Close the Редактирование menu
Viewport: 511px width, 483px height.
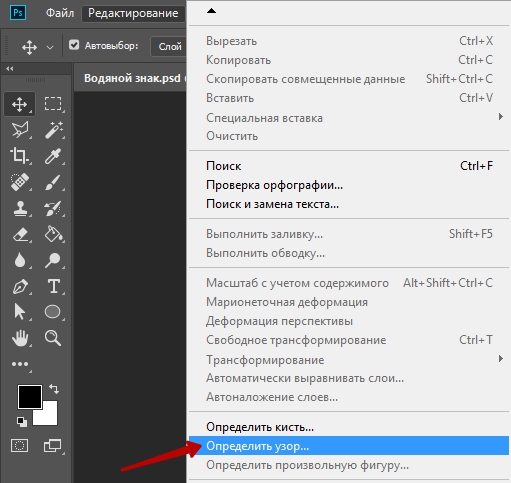[x=133, y=13]
